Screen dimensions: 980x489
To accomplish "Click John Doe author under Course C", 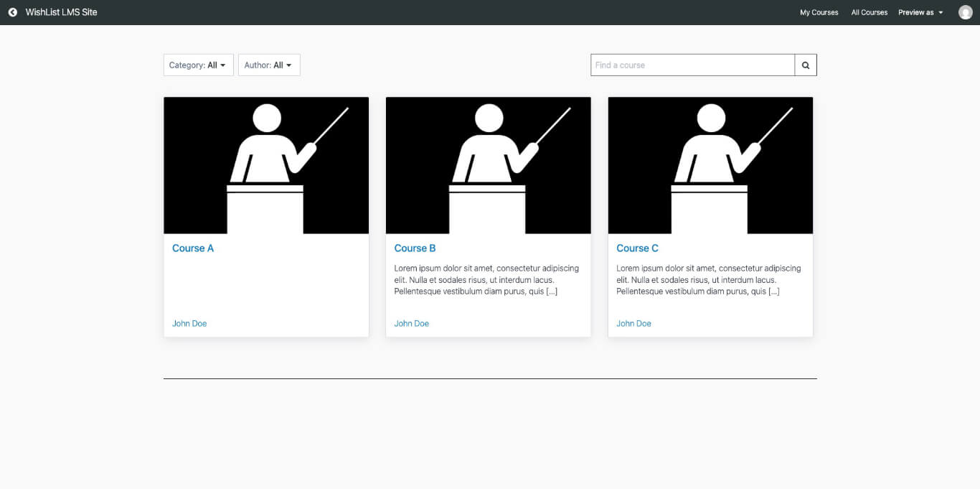I will point(633,324).
